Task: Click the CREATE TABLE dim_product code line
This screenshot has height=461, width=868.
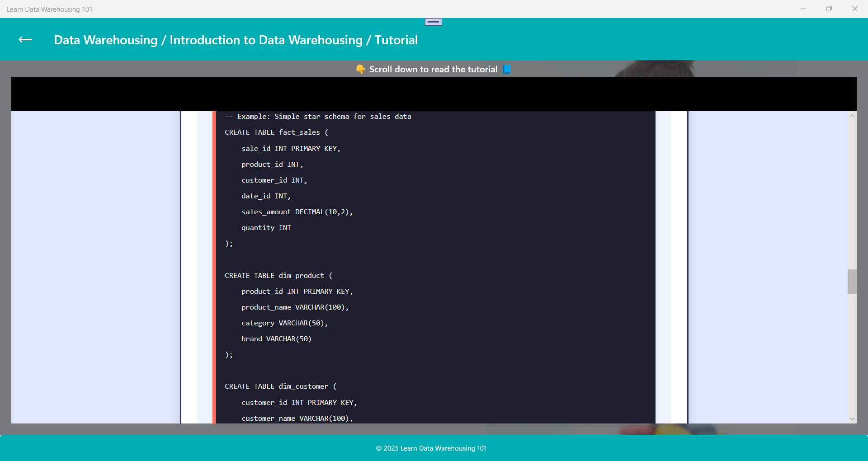Action: [x=278, y=275]
